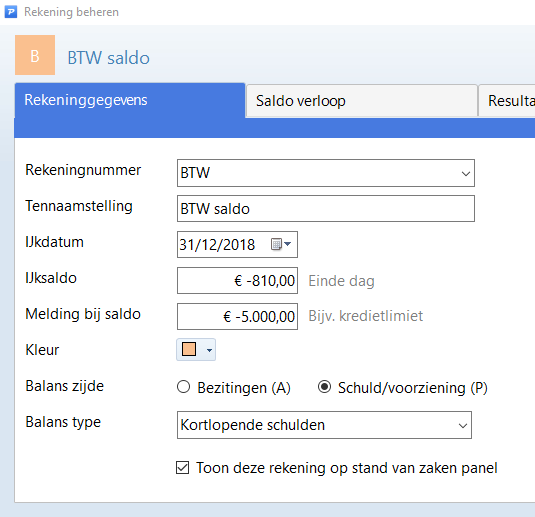Switch to the Saldo verloop tab
Image resolution: width=535 pixels, height=517 pixels.
361,101
